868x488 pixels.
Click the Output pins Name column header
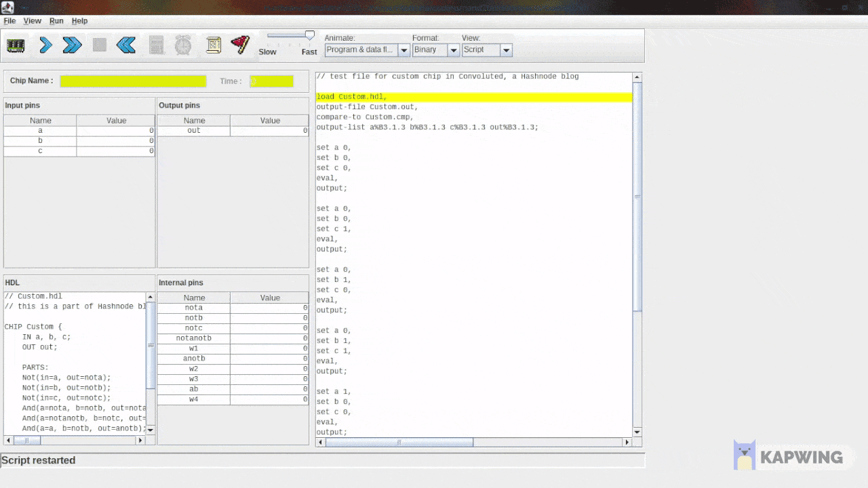tap(194, 121)
